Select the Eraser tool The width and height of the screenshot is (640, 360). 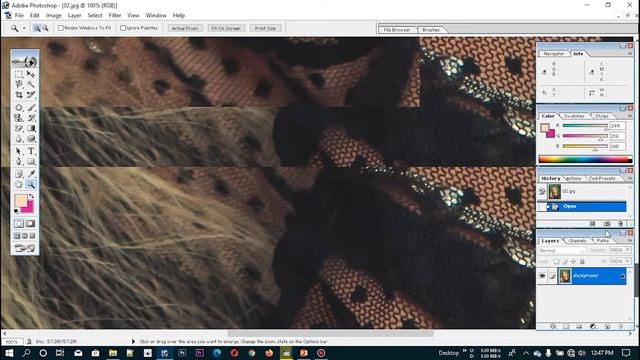pyautogui.click(x=19, y=128)
